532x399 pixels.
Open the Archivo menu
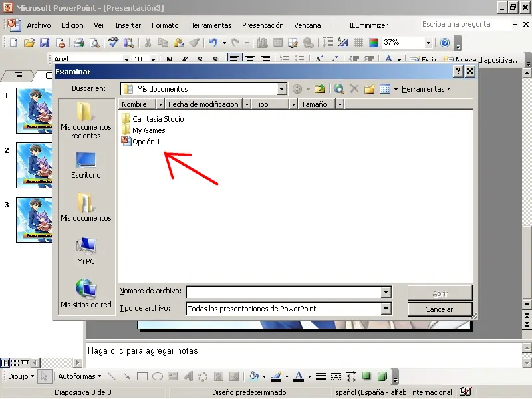coord(39,25)
